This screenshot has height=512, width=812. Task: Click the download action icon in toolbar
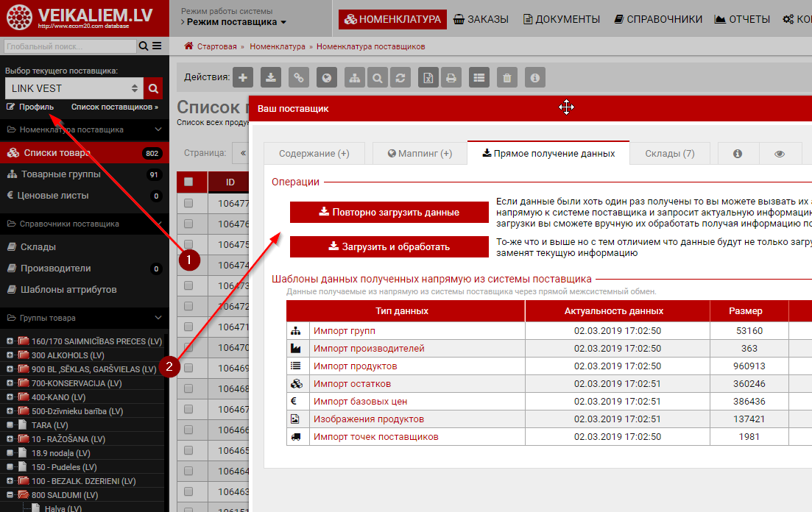coord(272,77)
